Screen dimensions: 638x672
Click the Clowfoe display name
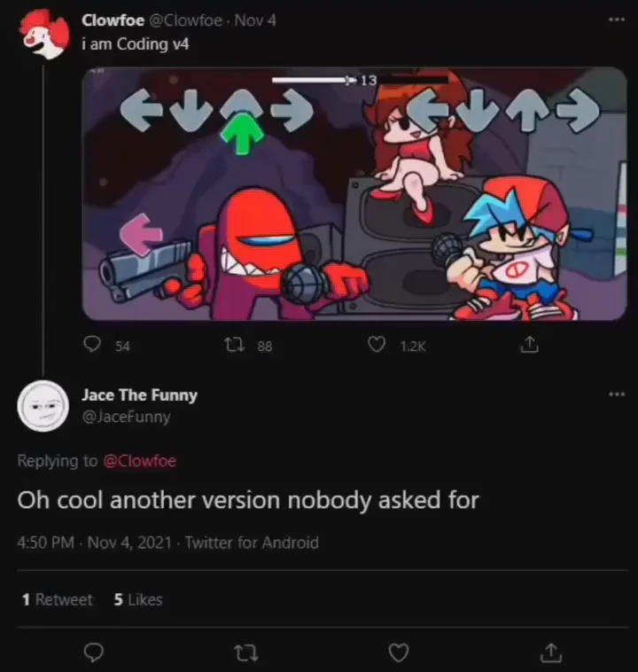(113, 20)
